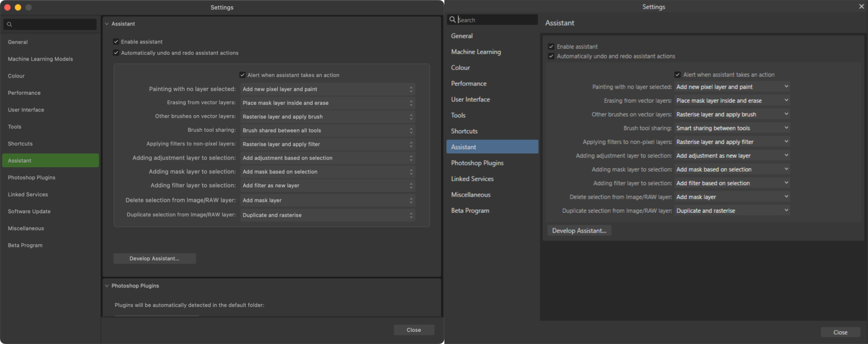Click the search field above the sidebar
This screenshot has width=868, height=344.
(x=50, y=24)
